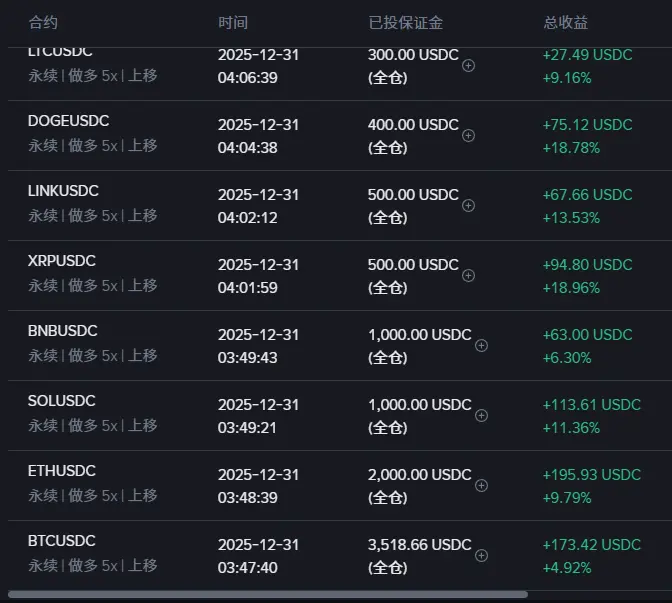Add margin to XRPUSDC position
672x603 pixels.
tap(468, 275)
